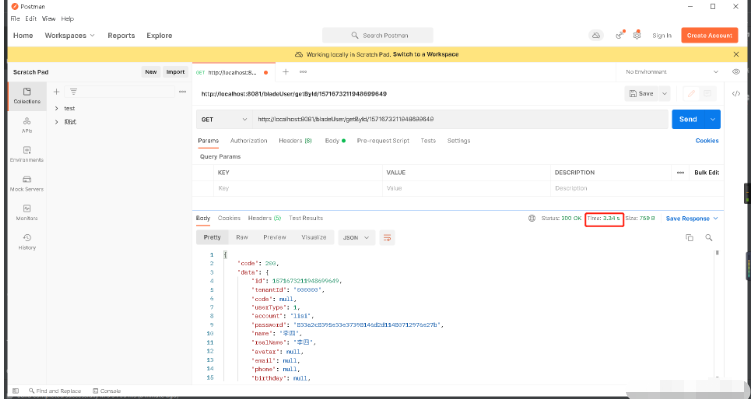Click the Send button
Viewport: 752px width, 399px height.
(688, 119)
